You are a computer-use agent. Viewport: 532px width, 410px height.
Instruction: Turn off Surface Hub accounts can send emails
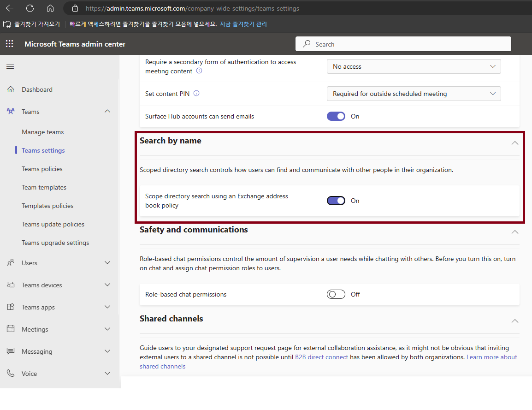point(336,116)
